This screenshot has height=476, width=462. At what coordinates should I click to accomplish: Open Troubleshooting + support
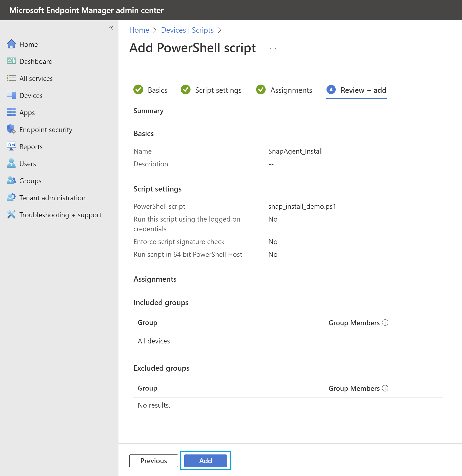[60, 215]
